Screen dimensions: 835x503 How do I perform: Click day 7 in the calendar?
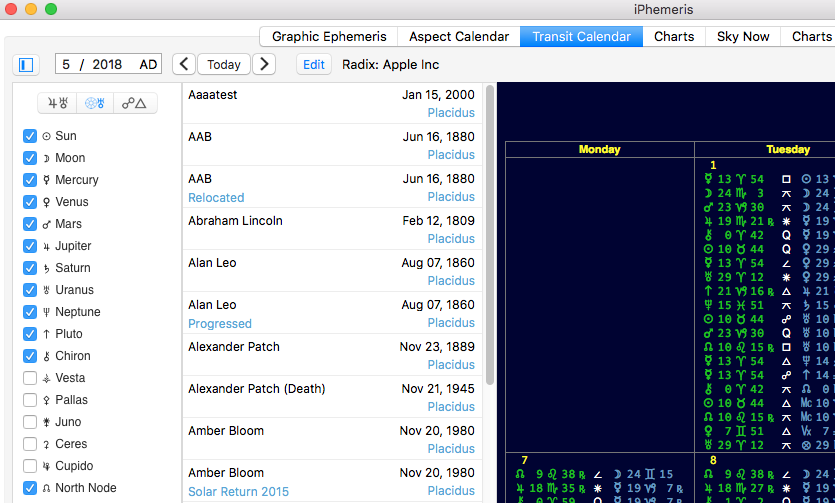[525, 460]
